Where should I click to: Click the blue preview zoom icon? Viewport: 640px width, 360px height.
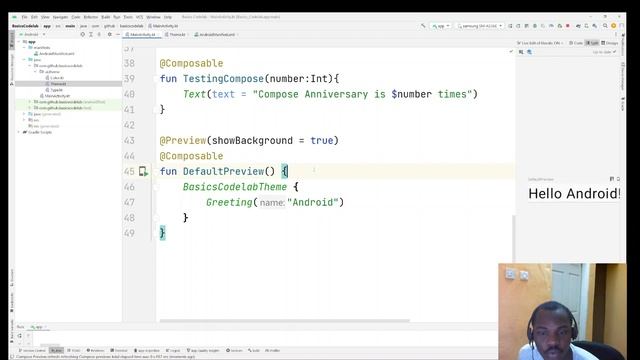(529, 52)
